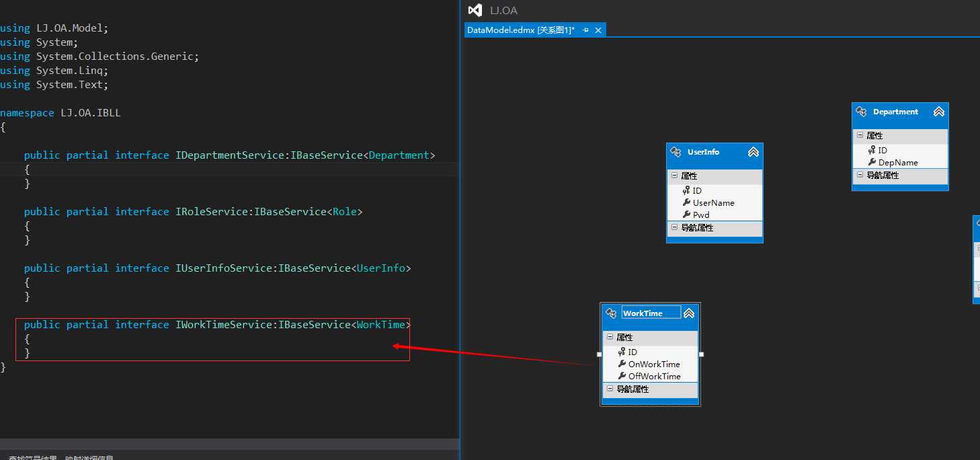
Task: Close the DataModel.edmx tab
Action: (x=598, y=30)
